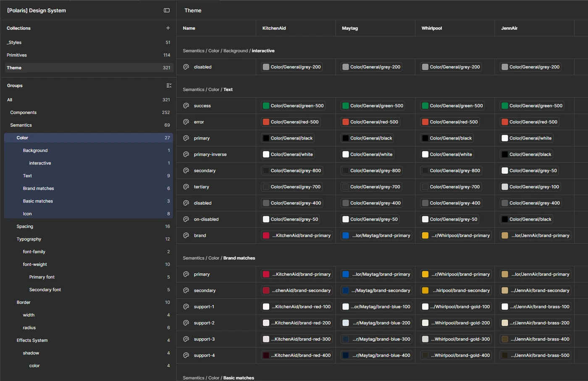The height and width of the screenshot is (381, 588).
Task: Select the Basic matches group in sidebar
Action: pyautogui.click(x=89, y=201)
